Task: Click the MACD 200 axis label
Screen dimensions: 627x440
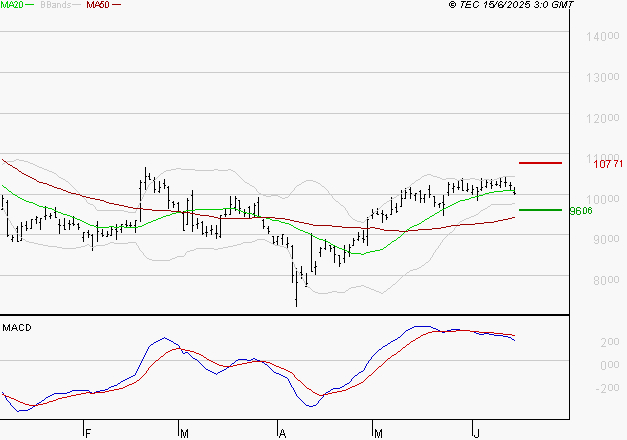Action: click(x=610, y=342)
